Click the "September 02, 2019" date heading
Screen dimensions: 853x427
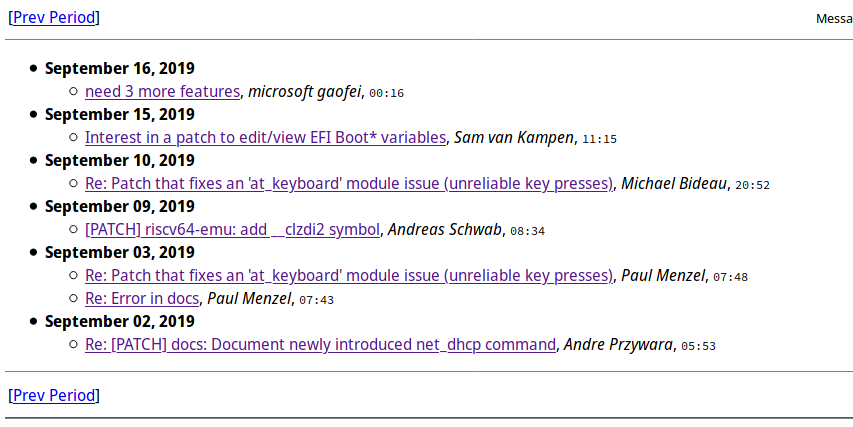coord(120,322)
